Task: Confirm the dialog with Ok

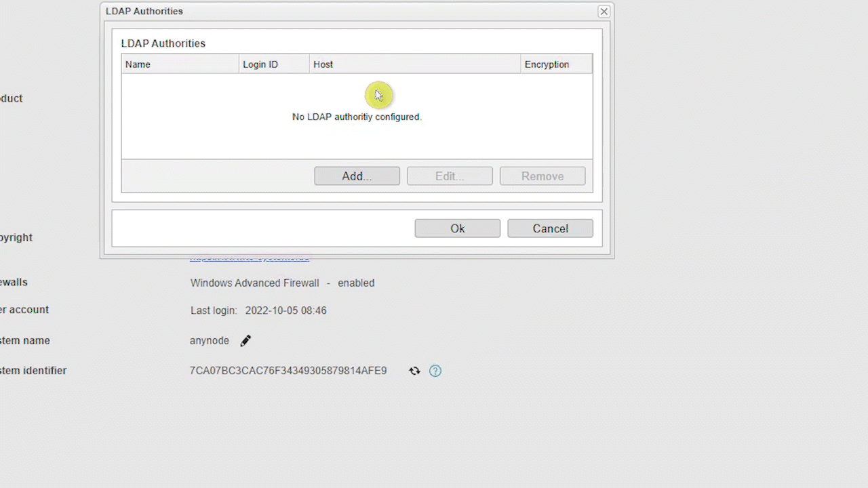Action: (458, 228)
